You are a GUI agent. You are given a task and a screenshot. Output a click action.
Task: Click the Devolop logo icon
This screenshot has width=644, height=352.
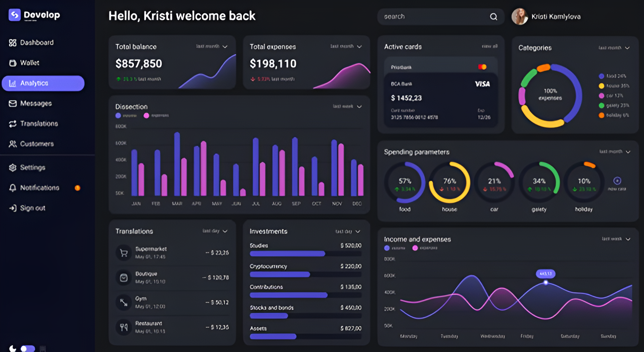[x=15, y=15]
